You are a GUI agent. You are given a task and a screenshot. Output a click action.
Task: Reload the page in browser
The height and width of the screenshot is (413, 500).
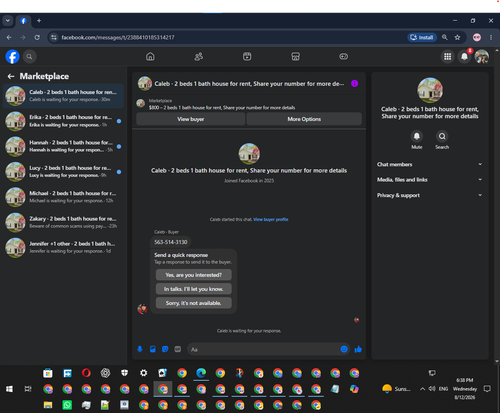pos(37,37)
